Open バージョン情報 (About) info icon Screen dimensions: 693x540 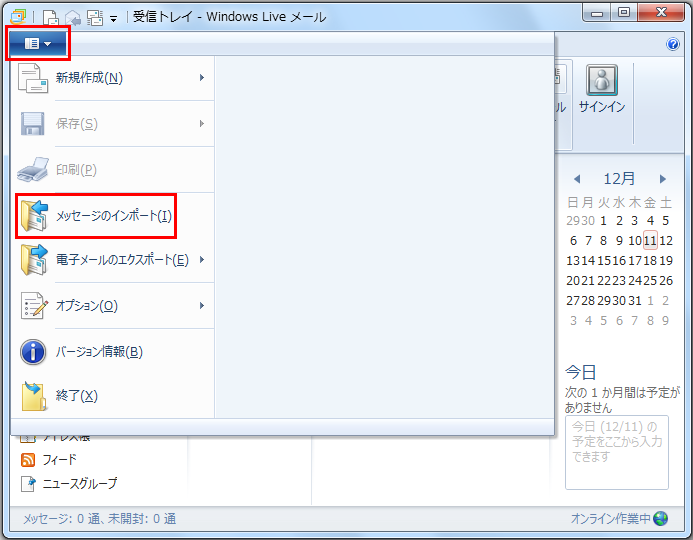(x=34, y=352)
